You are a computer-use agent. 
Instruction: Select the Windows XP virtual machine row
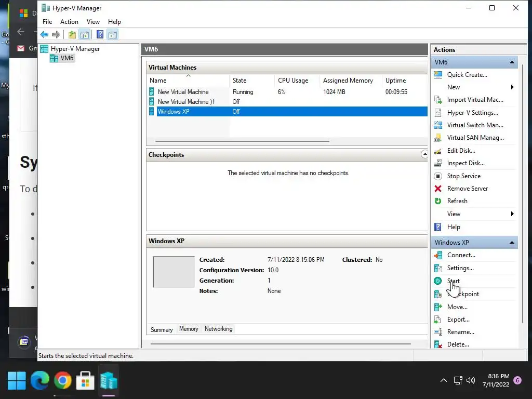(287, 112)
